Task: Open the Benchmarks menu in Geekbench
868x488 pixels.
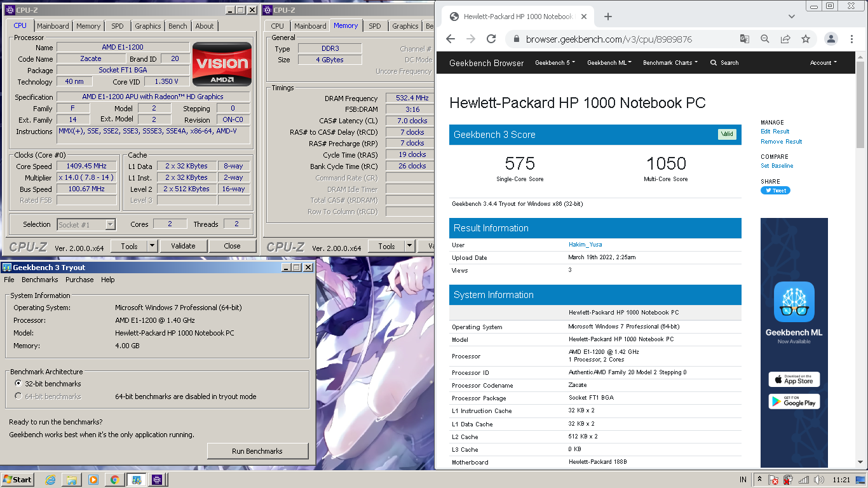Action: click(40, 280)
